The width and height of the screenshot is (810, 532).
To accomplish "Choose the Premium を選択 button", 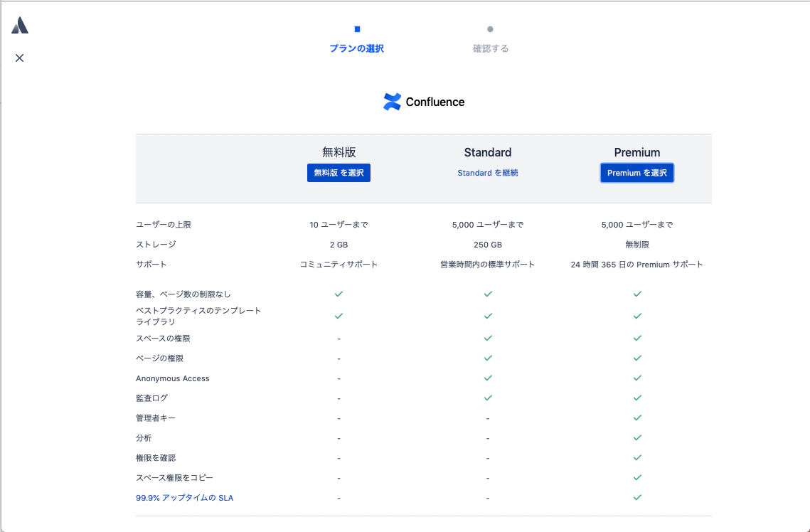I will coord(637,173).
